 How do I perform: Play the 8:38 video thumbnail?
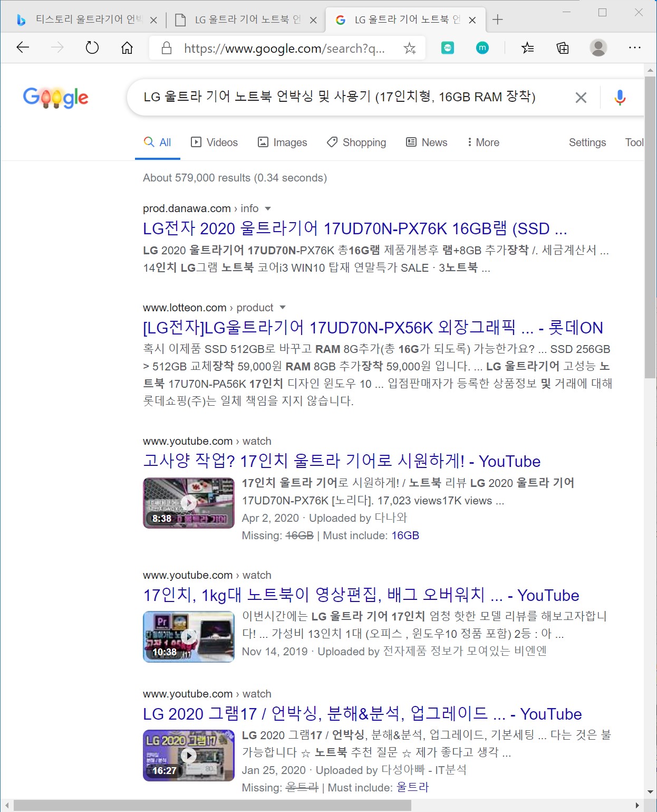(189, 503)
